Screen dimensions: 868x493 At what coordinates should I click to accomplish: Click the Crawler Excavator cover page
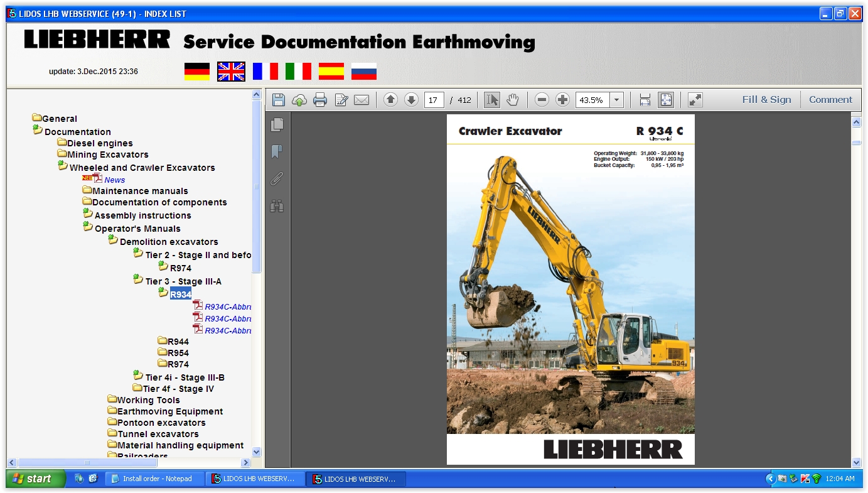[571, 290]
